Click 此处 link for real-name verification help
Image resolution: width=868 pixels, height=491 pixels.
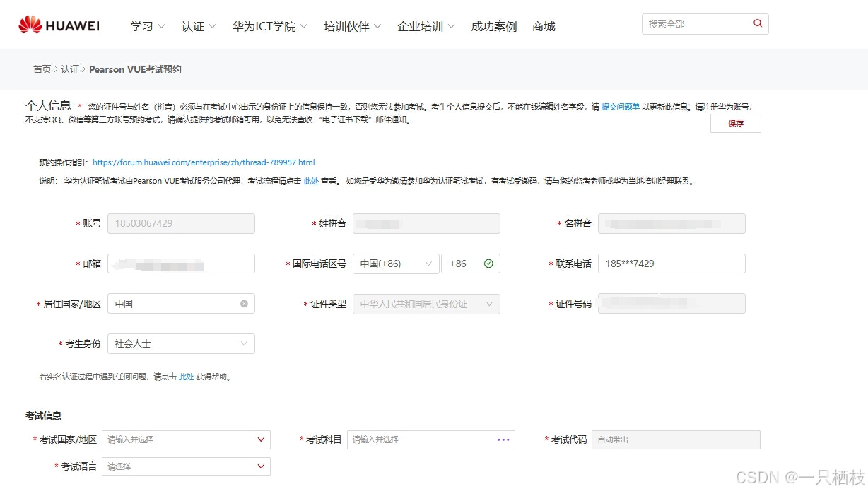pos(186,377)
